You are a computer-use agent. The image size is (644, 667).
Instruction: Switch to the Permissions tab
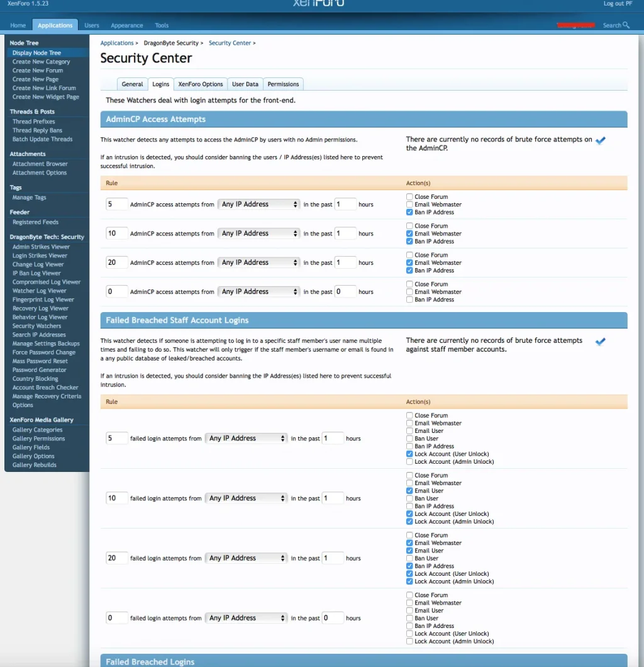coord(283,84)
